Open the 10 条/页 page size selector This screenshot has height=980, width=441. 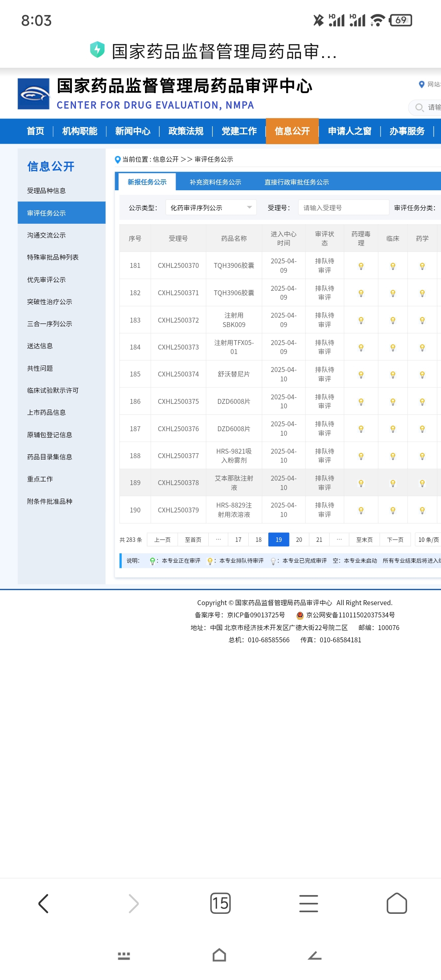tap(429, 540)
